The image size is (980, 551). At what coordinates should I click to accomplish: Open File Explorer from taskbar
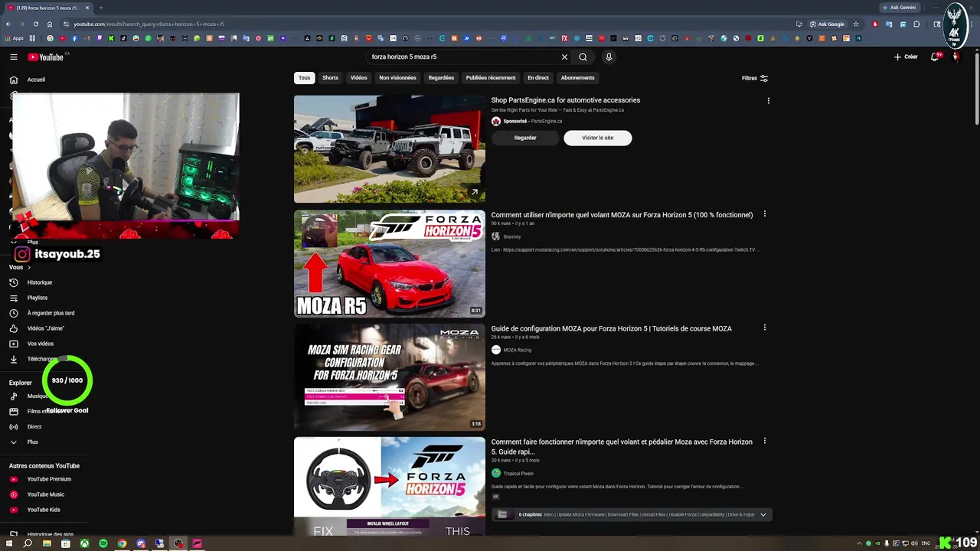coord(47,543)
